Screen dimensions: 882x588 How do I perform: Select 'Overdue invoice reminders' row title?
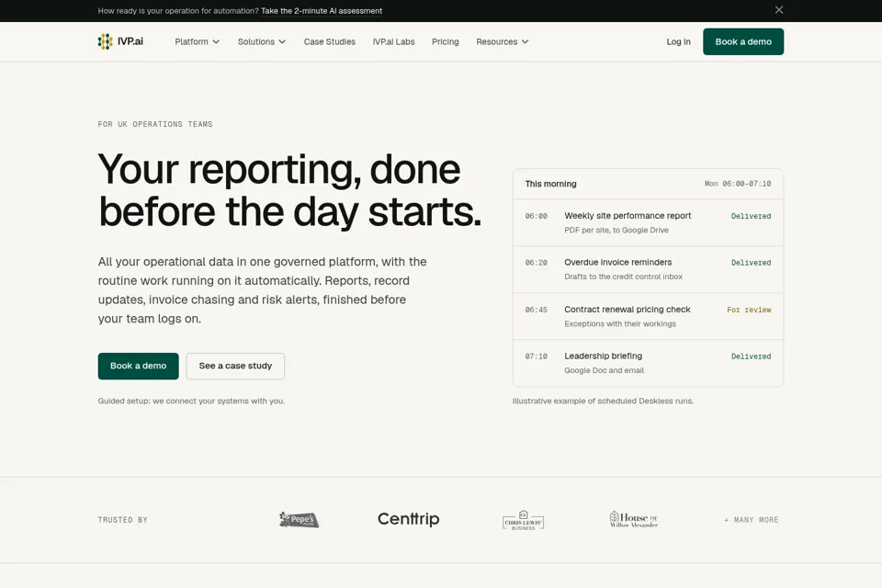[618, 262]
